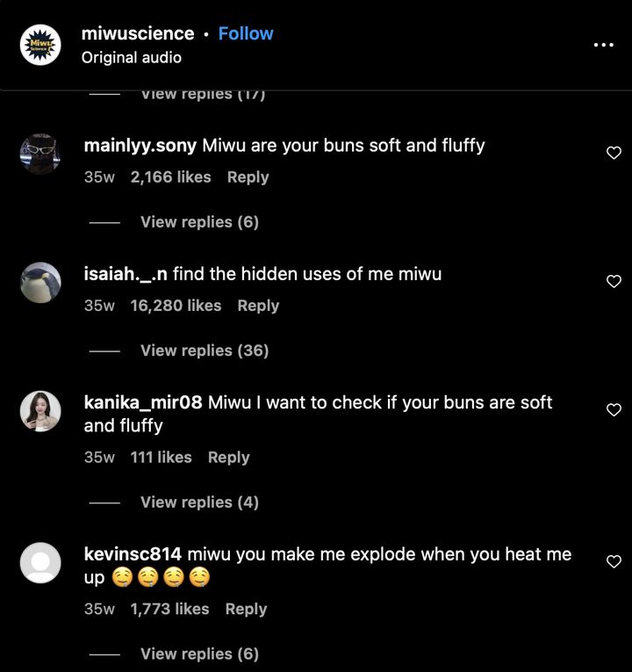This screenshot has width=632, height=672.
Task: Click kanika_mir08's profile photo
Action: [x=40, y=411]
